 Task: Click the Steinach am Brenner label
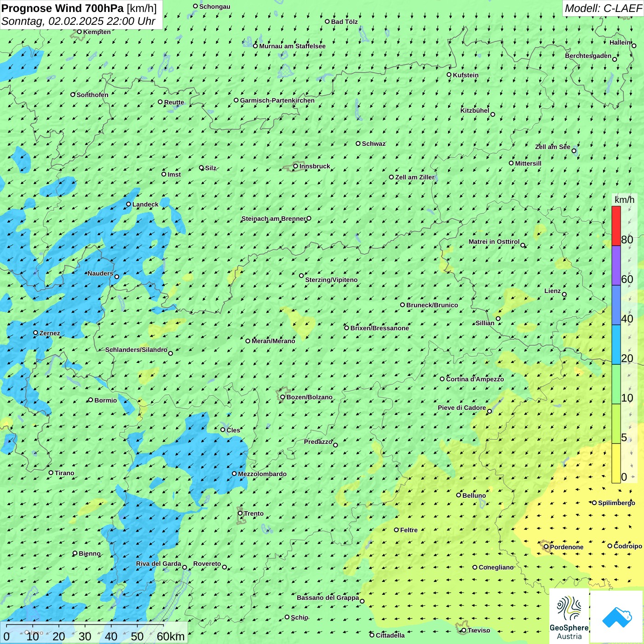(x=273, y=218)
